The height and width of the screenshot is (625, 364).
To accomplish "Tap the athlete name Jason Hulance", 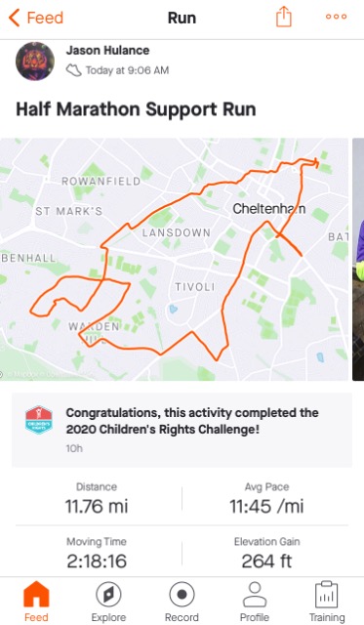I will (107, 50).
